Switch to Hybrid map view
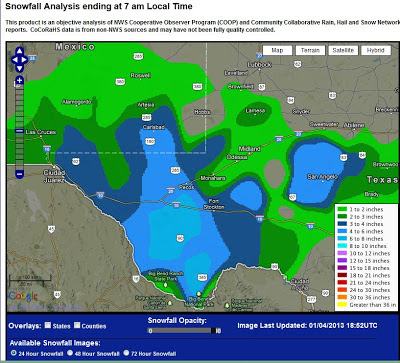 376,50
